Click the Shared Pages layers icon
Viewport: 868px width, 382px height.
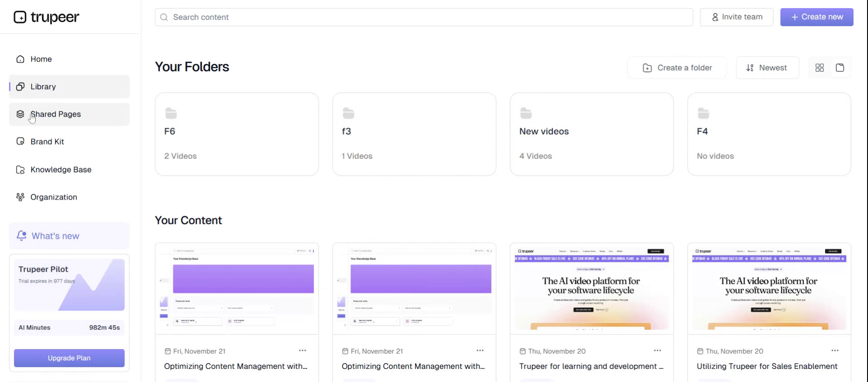(x=20, y=114)
